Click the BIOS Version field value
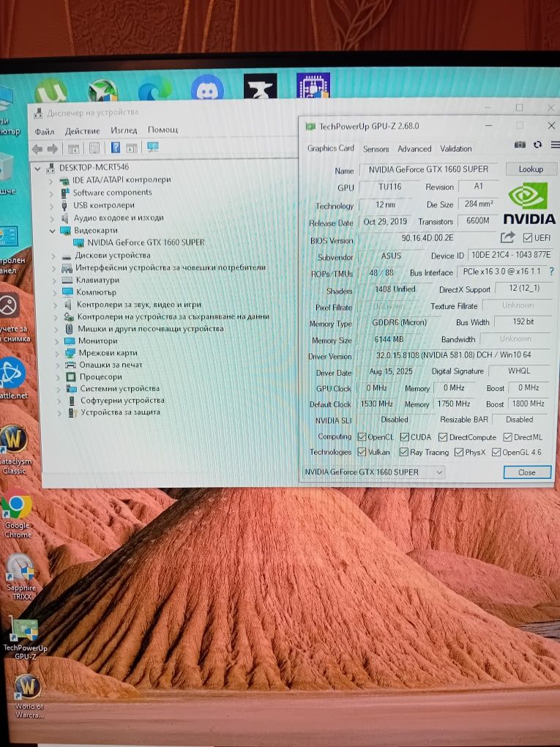The width and height of the screenshot is (560, 747). [428, 238]
